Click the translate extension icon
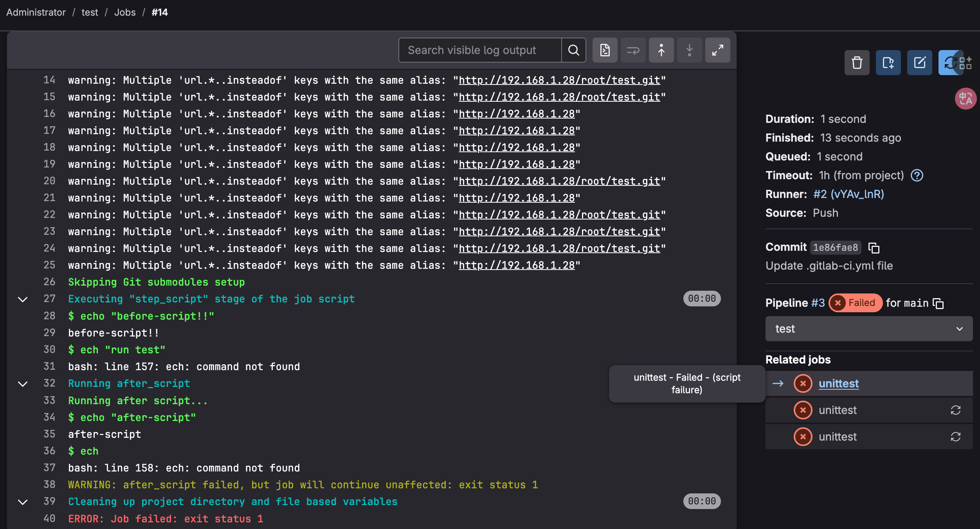The width and height of the screenshot is (980, 529). coord(965,99)
